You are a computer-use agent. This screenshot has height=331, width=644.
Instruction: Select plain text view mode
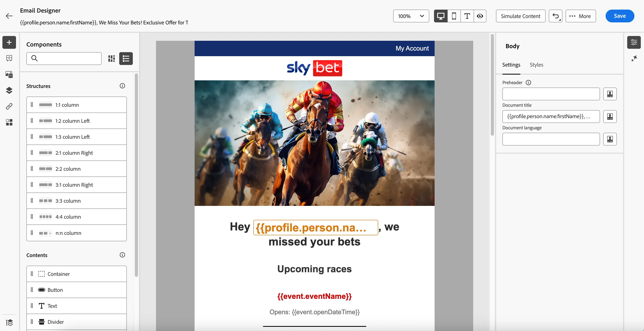coord(467,16)
